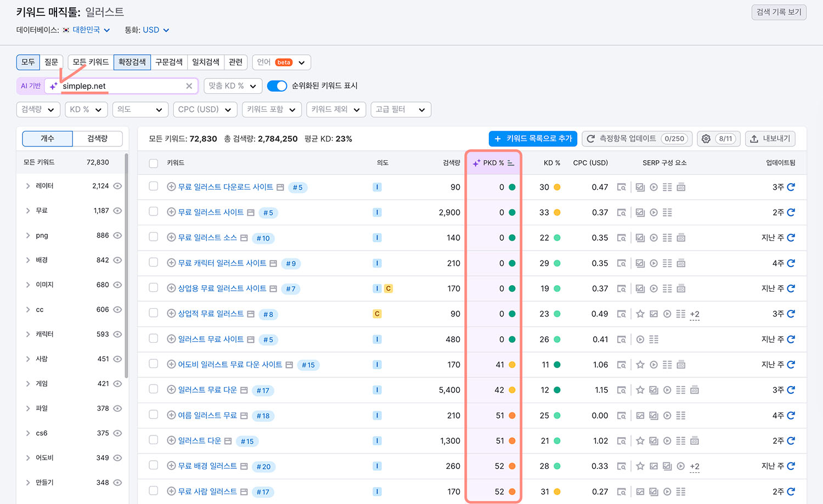Viewport: 823px width, 504px height.
Task: Refresh the 무료 사람 일러스트 row
Action: pos(791,491)
